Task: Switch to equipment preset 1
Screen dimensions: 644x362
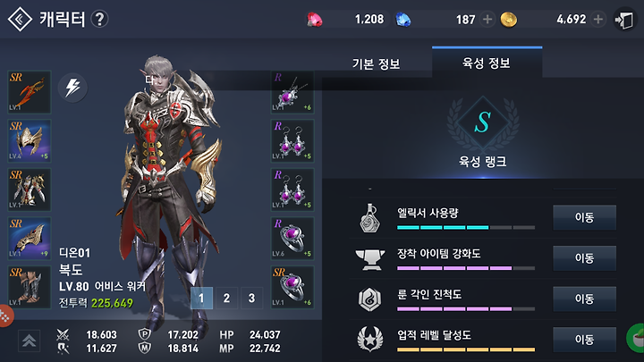Action: pyautogui.click(x=201, y=298)
